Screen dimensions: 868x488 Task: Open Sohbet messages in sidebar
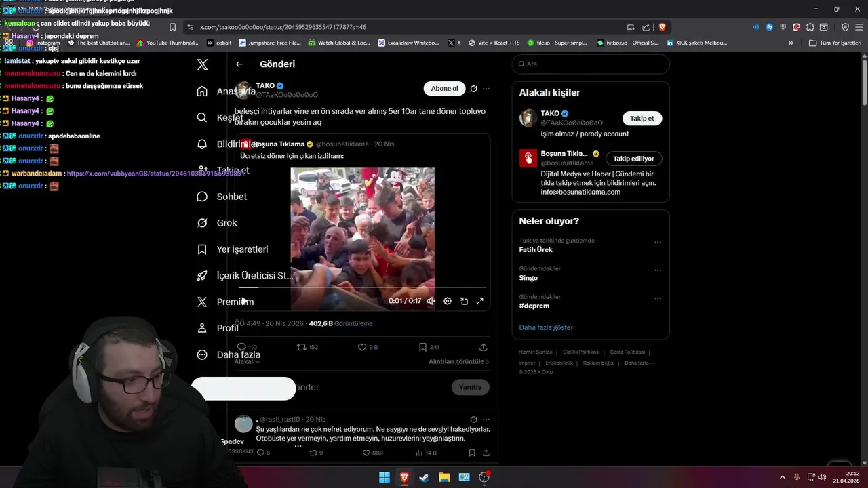click(x=222, y=197)
